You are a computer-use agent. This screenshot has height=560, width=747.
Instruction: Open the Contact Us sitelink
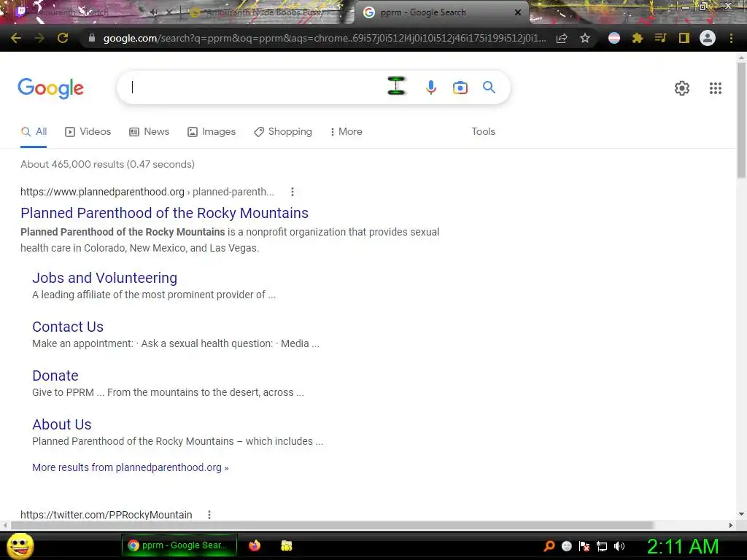[68, 327]
